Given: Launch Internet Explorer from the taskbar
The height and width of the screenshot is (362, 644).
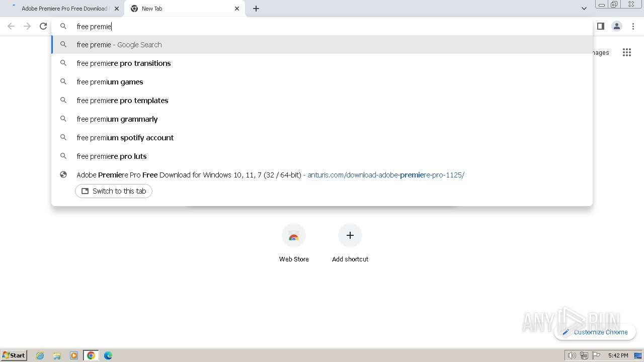Looking at the screenshot, I should point(40,355).
